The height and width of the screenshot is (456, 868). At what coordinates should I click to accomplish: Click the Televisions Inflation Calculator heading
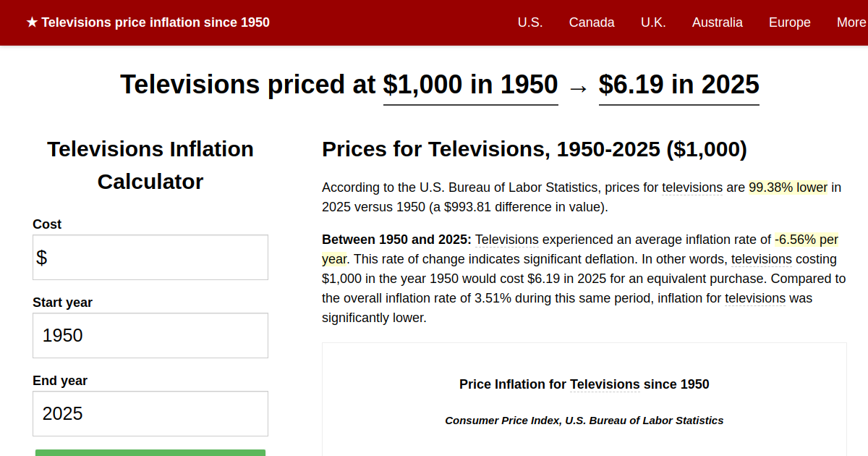150,165
